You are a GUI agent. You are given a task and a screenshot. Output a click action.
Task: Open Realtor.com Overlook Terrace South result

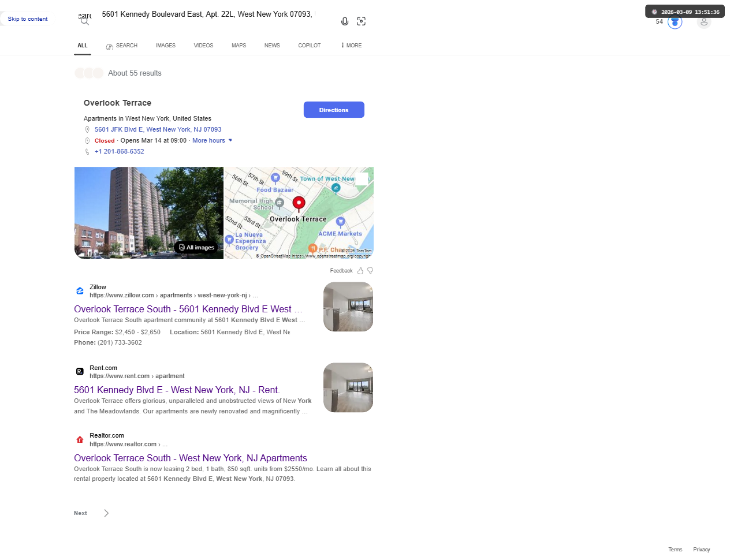tap(191, 458)
